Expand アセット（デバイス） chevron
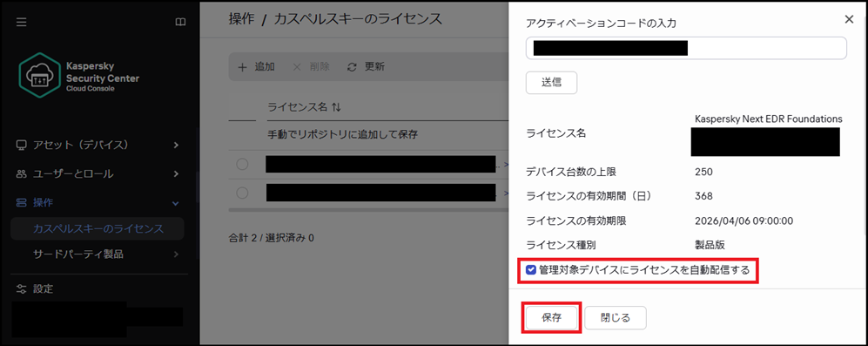This screenshot has height=346, width=868. (x=176, y=146)
